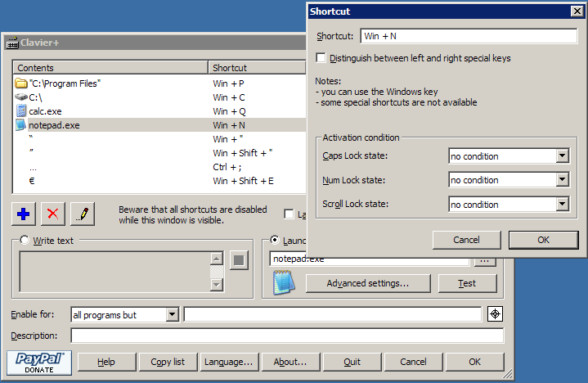Click the Copy list button

[168, 362]
